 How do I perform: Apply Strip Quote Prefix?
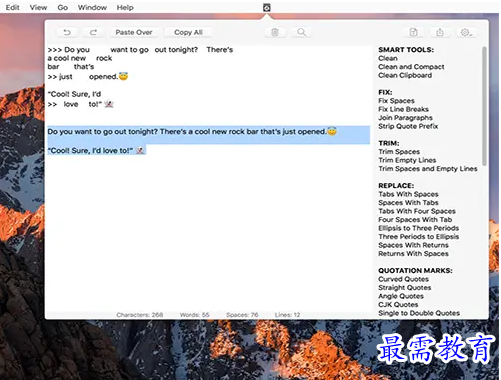(x=408, y=126)
